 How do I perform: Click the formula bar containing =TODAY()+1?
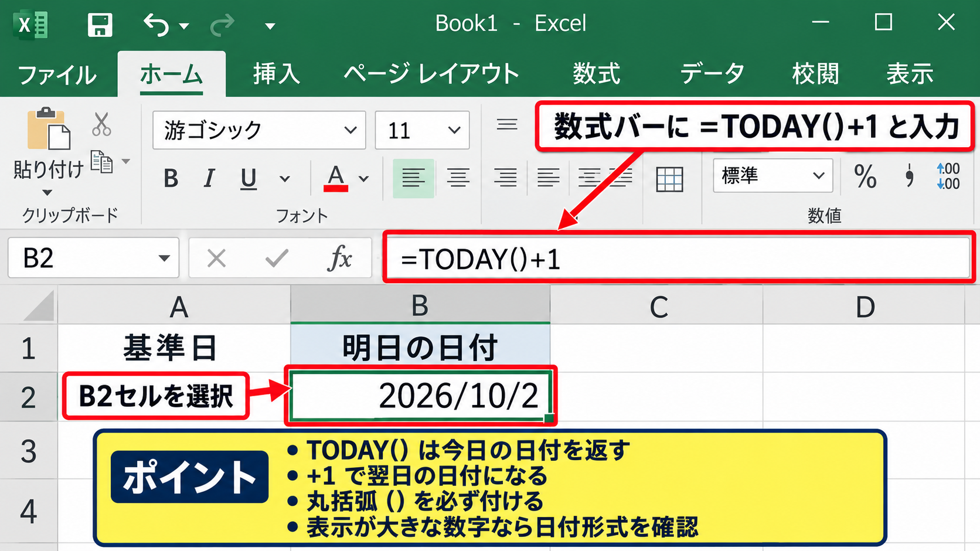click(679, 258)
